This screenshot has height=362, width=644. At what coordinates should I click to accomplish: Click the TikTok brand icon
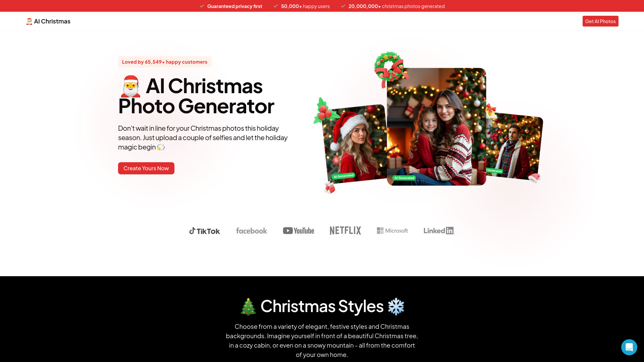click(x=204, y=230)
